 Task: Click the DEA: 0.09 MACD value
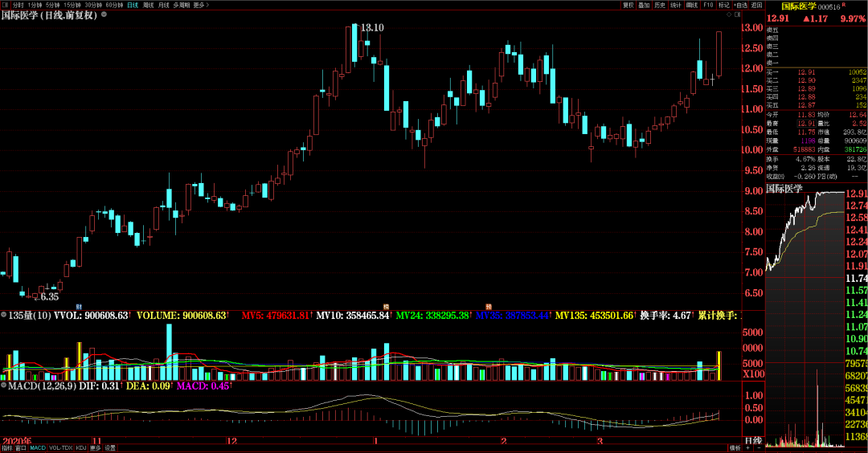click(x=149, y=386)
